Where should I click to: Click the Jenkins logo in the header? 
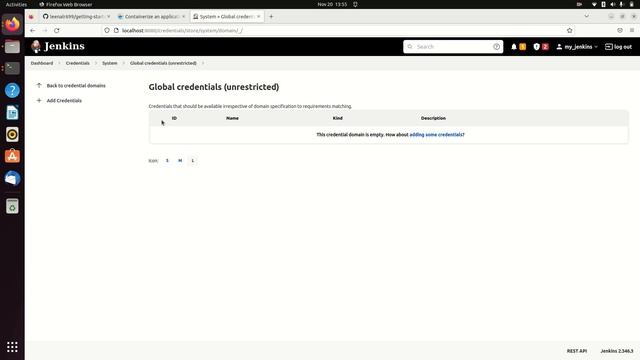click(58, 47)
